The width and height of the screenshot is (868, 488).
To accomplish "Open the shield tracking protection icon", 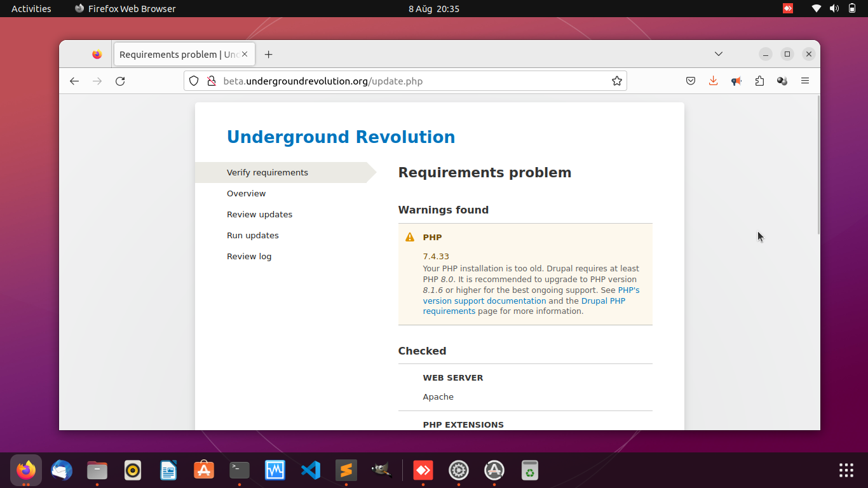I will click(194, 81).
